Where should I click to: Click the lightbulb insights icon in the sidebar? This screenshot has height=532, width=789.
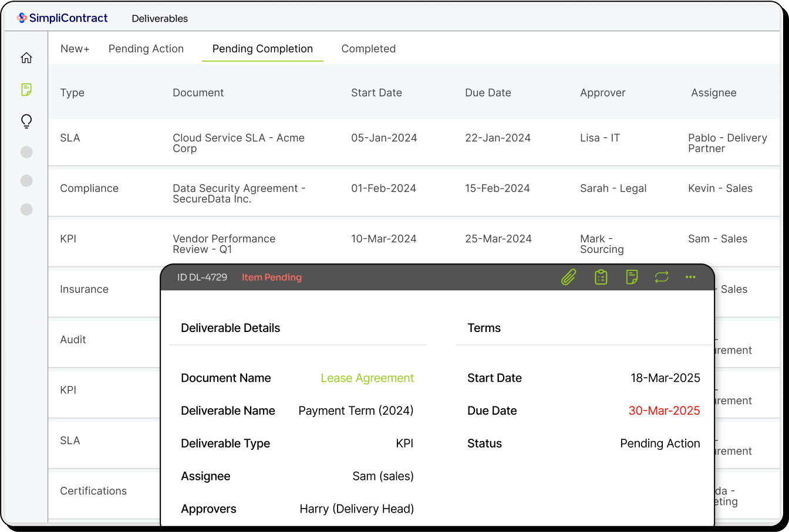26,121
